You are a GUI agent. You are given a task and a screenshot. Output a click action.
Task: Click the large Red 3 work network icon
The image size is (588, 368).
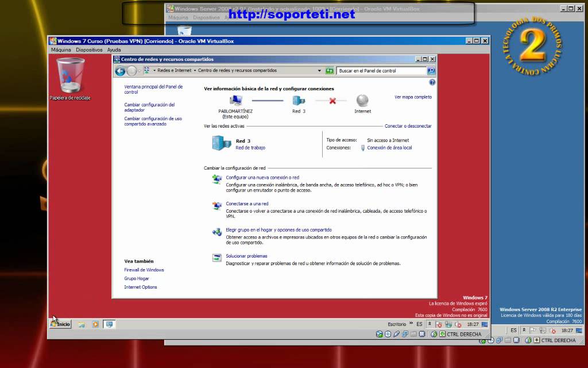pyautogui.click(x=222, y=143)
